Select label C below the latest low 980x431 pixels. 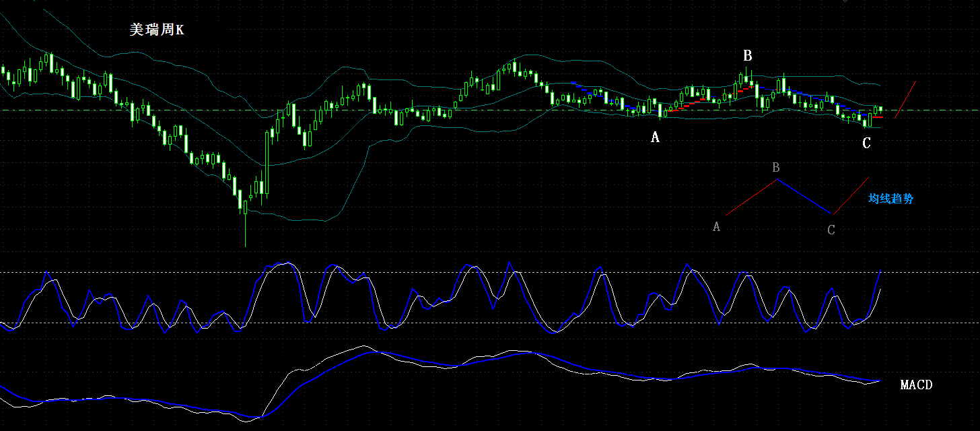866,143
